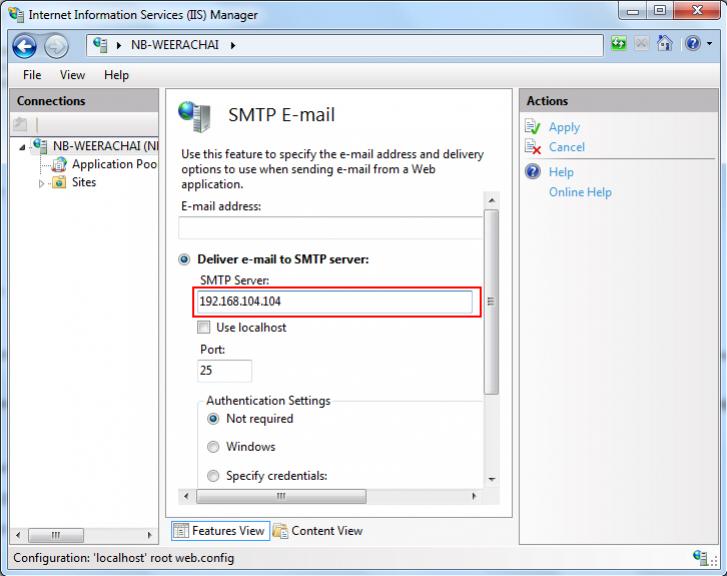The image size is (727, 576).
Task: Select Deliver e-mail to SMTP server radio
Action: [184, 259]
